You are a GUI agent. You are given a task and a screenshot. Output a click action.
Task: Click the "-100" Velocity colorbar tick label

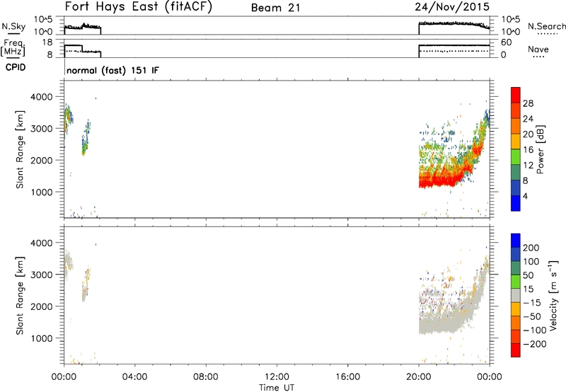coord(534,330)
